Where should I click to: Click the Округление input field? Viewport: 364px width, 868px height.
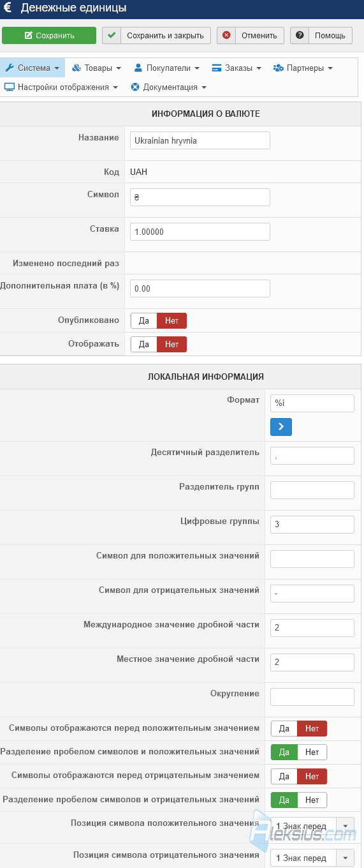point(312,697)
